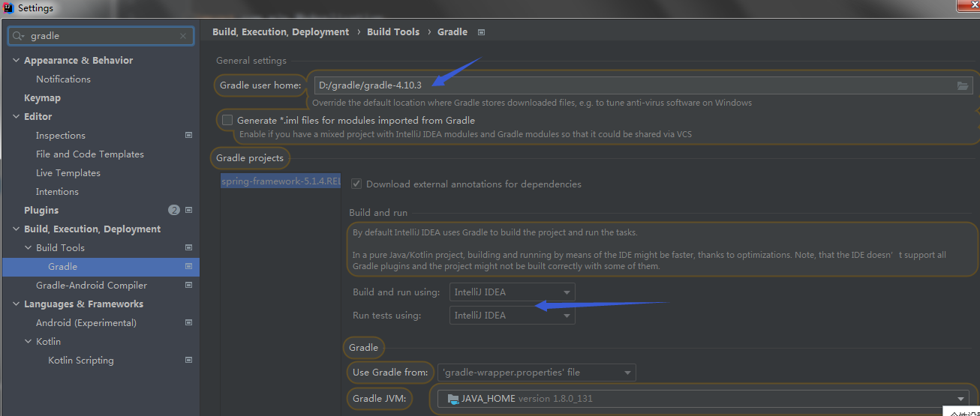Collapse the Appearance & Behavior section
Image resolution: width=980 pixels, height=416 pixels.
pos(17,60)
